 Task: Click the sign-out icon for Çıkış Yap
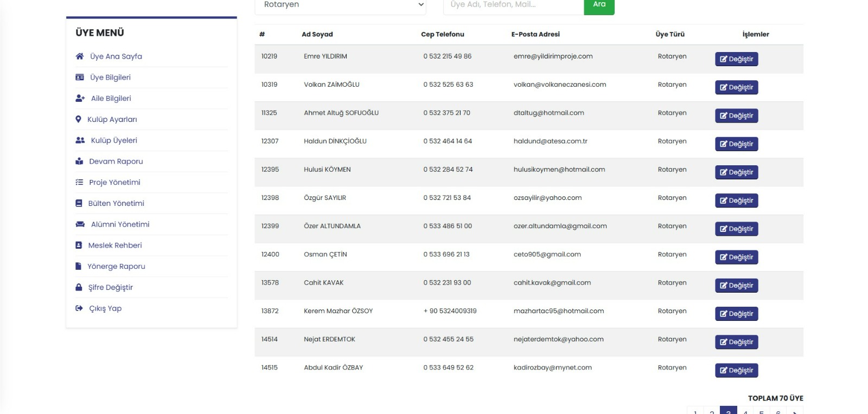point(79,308)
